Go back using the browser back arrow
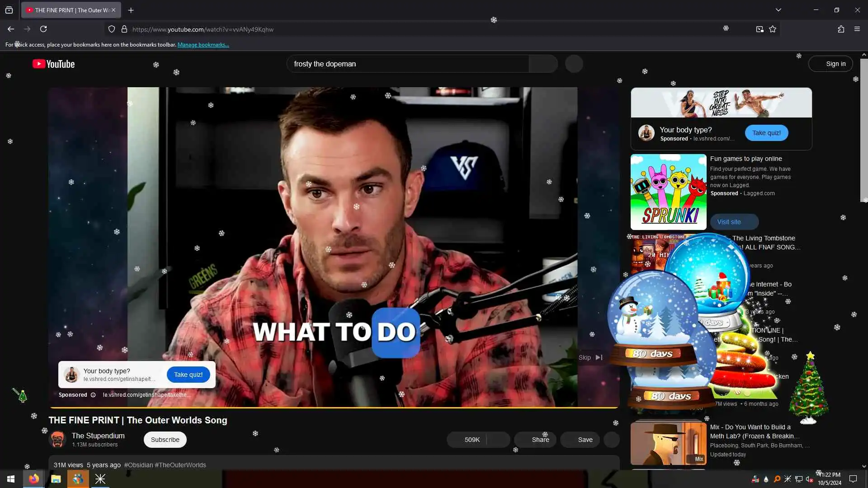 [x=11, y=29]
